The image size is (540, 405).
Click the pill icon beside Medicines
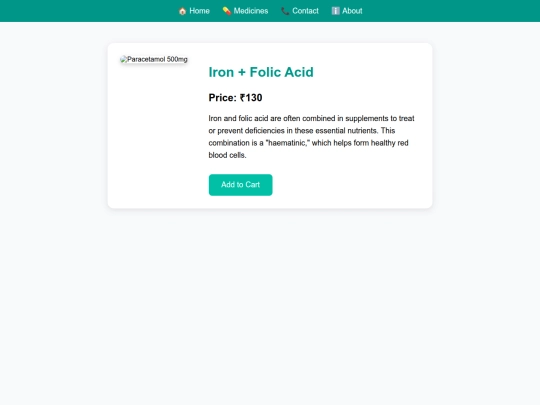[227, 11]
